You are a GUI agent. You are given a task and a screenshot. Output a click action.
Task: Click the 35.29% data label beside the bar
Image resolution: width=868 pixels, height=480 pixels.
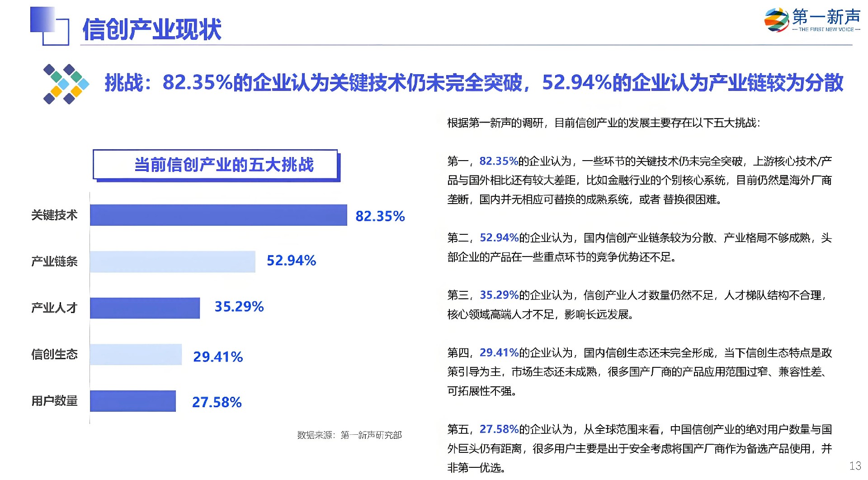click(x=239, y=307)
